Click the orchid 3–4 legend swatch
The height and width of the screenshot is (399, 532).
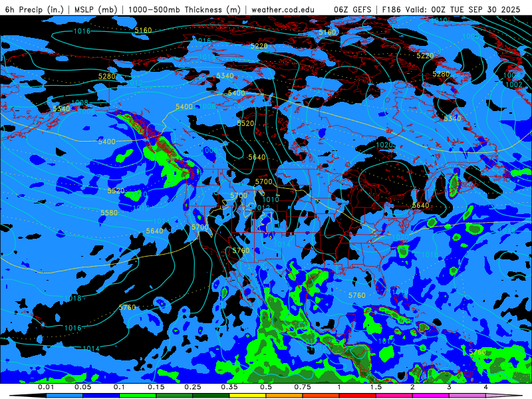[467, 396]
